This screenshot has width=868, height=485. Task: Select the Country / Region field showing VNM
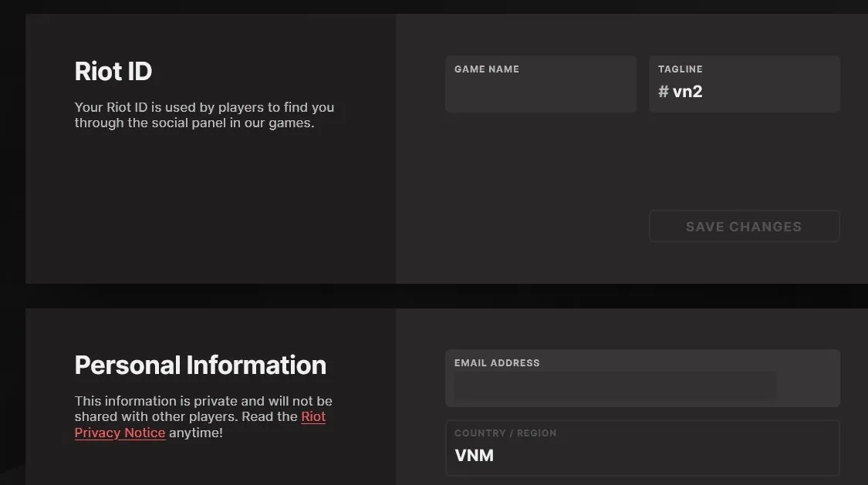643,448
